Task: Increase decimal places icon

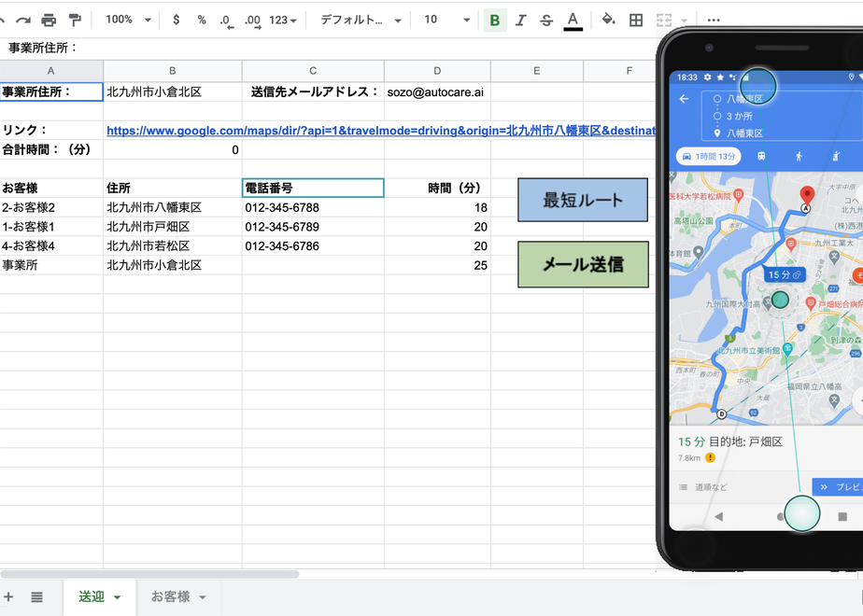Action: [x=252, y=21]
